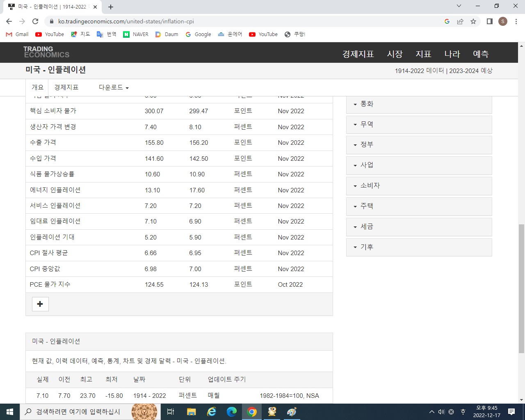The height and width of the screenshot is (420, 525).
Task: Open the 핵심 소비자 물가 indicator link
Action: point(53,111)
